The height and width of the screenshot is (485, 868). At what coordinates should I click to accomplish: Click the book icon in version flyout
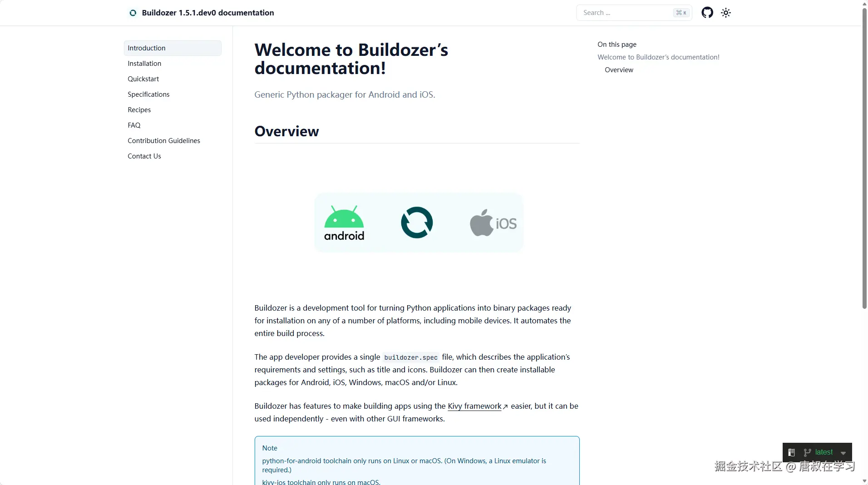point(791,452)
